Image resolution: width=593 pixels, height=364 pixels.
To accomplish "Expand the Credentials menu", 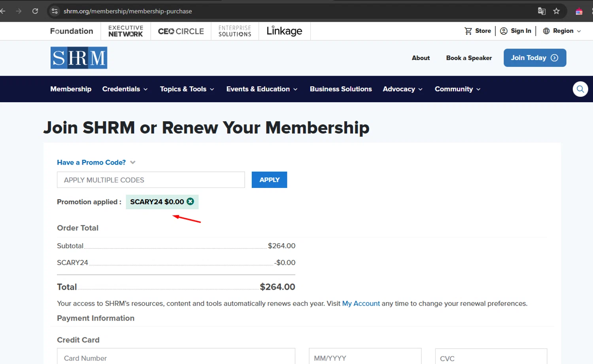I will (x=125, y=89).
